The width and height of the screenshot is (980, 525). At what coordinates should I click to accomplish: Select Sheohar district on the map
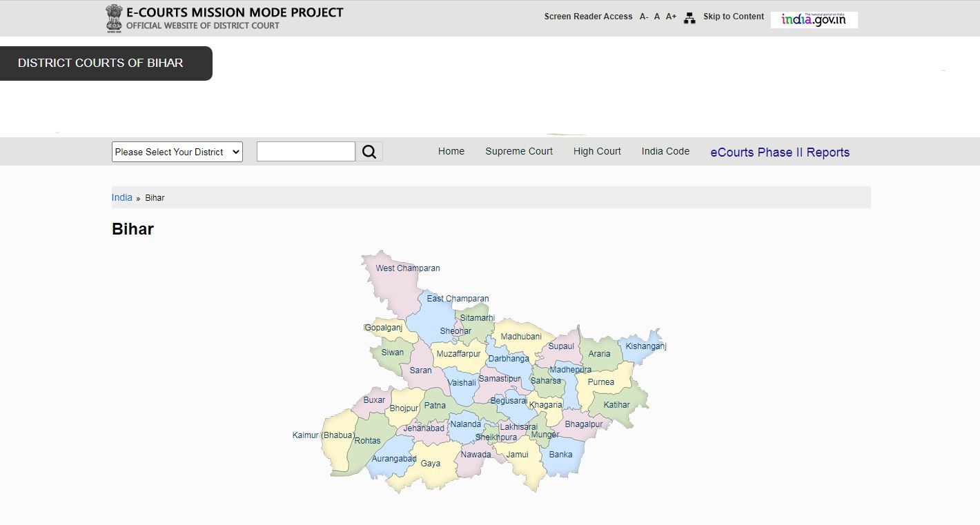455,331
